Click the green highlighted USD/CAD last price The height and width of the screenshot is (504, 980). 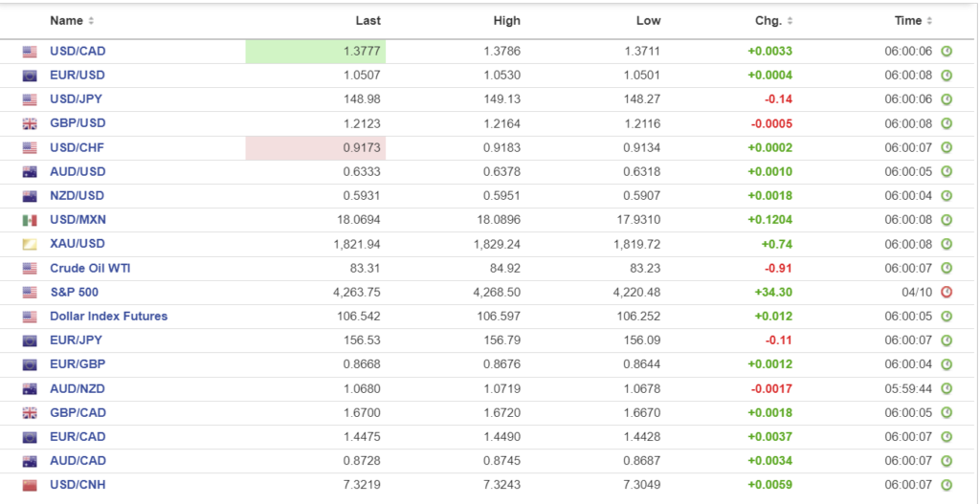coord(316,52)
